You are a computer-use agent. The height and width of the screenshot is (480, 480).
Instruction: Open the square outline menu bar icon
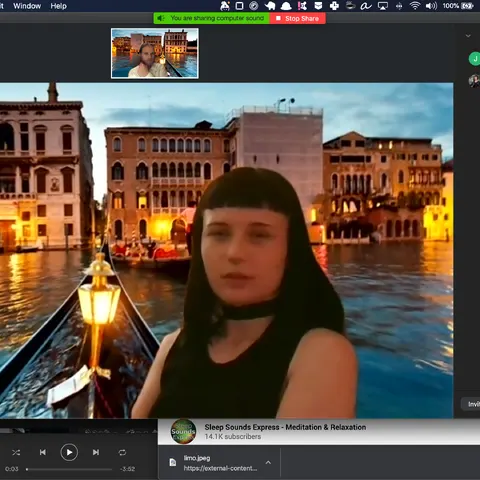click(x=239, y=6)
